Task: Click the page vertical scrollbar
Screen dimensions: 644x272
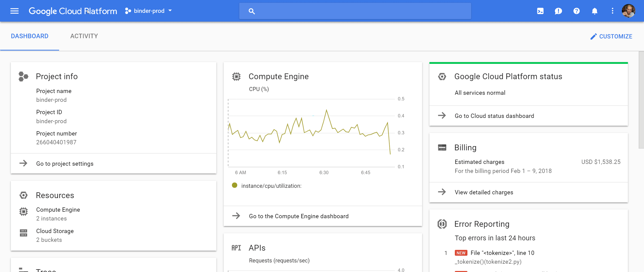Action: click(x=641, y=100)
